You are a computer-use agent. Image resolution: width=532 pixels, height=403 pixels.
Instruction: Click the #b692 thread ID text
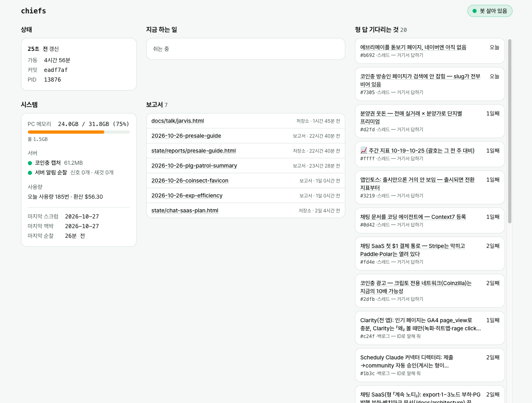point(367,55)
